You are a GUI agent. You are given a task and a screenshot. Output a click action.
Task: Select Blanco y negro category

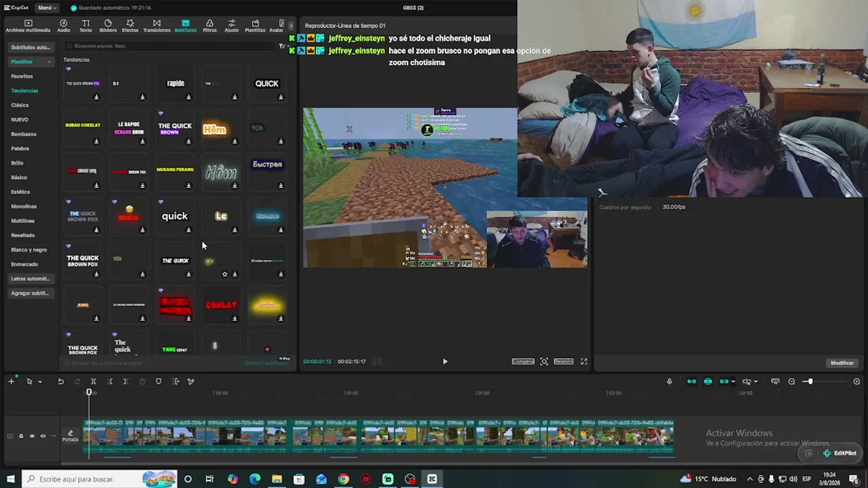point(29,250)
